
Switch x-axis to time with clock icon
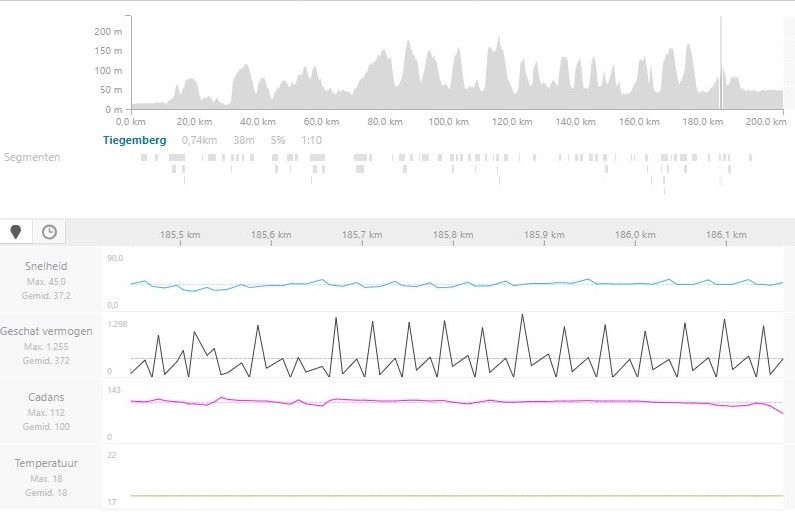click(x=49, y=232)
